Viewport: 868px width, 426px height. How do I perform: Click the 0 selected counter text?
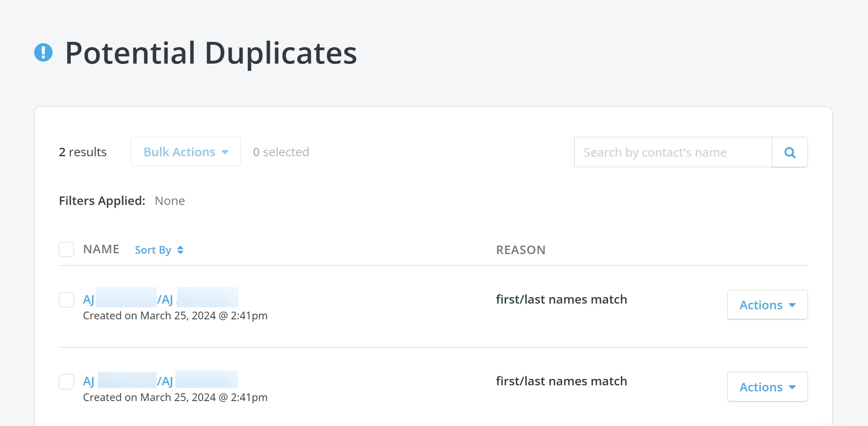click(280, 152)
